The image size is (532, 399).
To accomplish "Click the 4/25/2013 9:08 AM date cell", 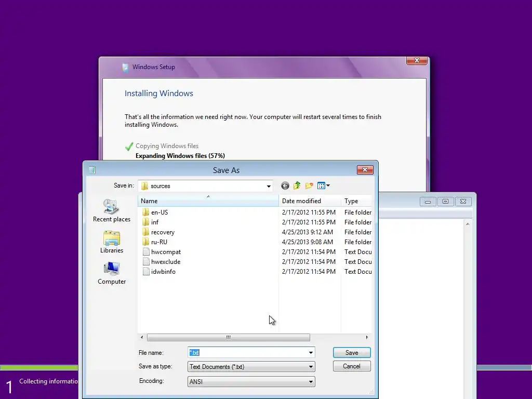I will pos(308,242).
